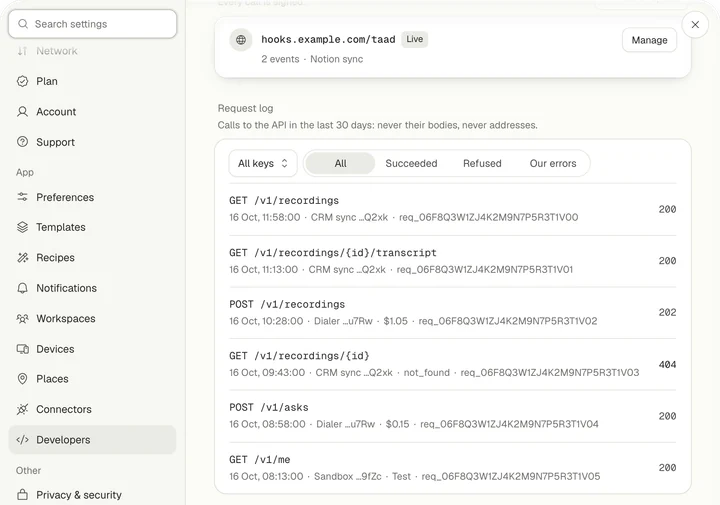This screenshot has height=505, width=720.
Task: Click the Places pin icon
Action: tap(22, 379)
